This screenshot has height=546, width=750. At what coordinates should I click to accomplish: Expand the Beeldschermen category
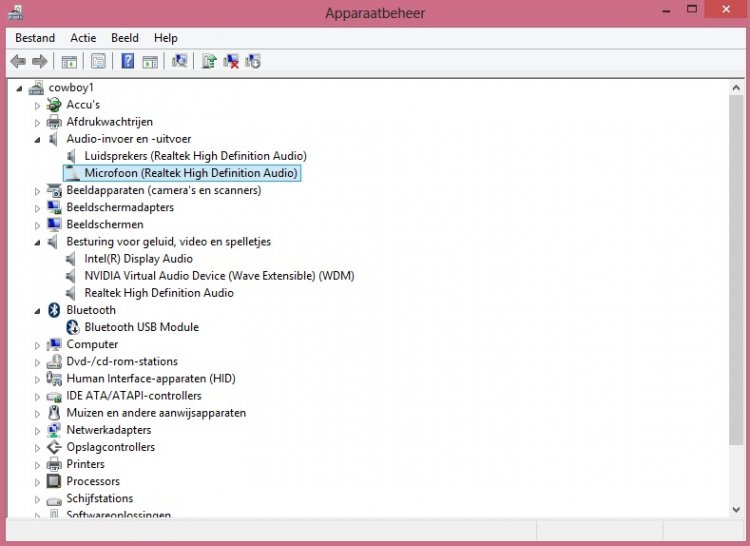click(37, 225)
